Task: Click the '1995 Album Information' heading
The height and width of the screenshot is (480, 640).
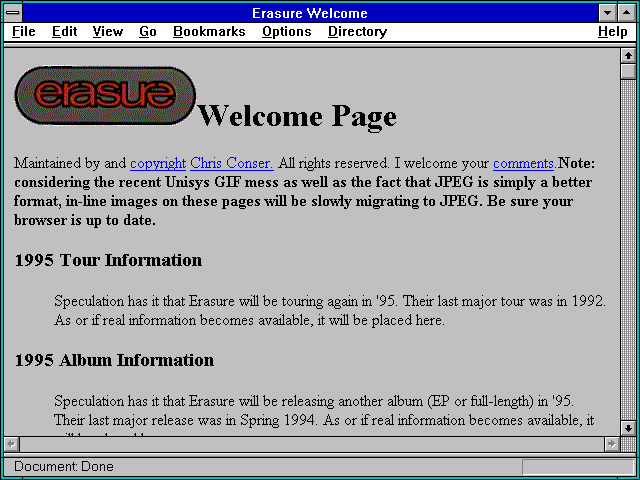Action: [x=114, y=360]
